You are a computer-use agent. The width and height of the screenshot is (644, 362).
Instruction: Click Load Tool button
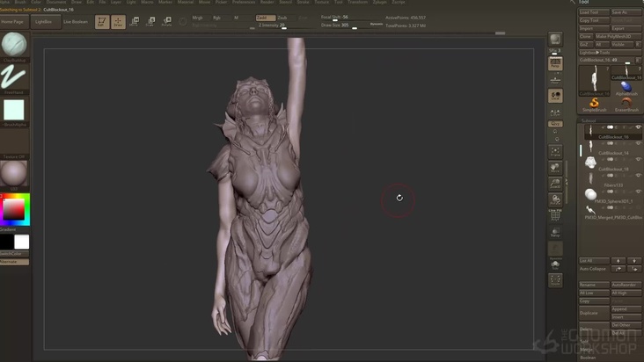point(594,12)
